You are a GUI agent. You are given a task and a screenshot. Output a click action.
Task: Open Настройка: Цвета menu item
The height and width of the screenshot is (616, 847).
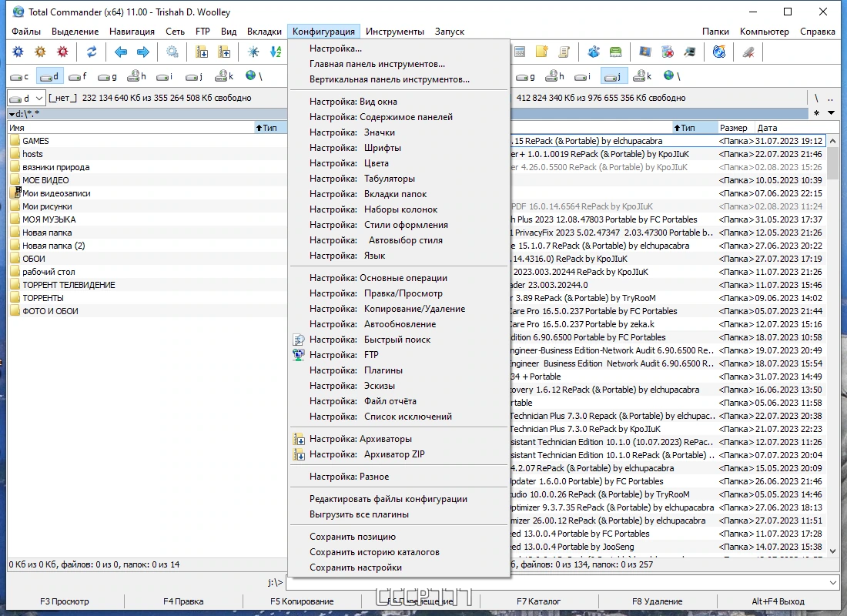tap(399, 163)
